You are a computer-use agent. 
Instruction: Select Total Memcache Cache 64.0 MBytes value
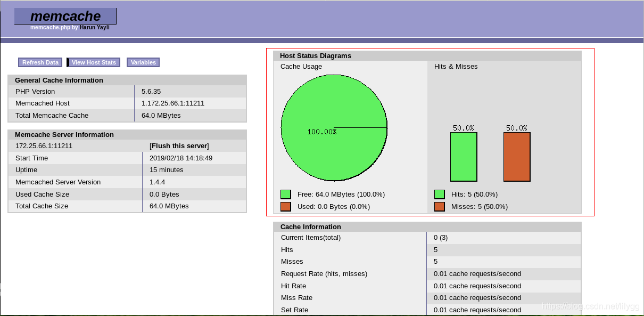point(161,116)
